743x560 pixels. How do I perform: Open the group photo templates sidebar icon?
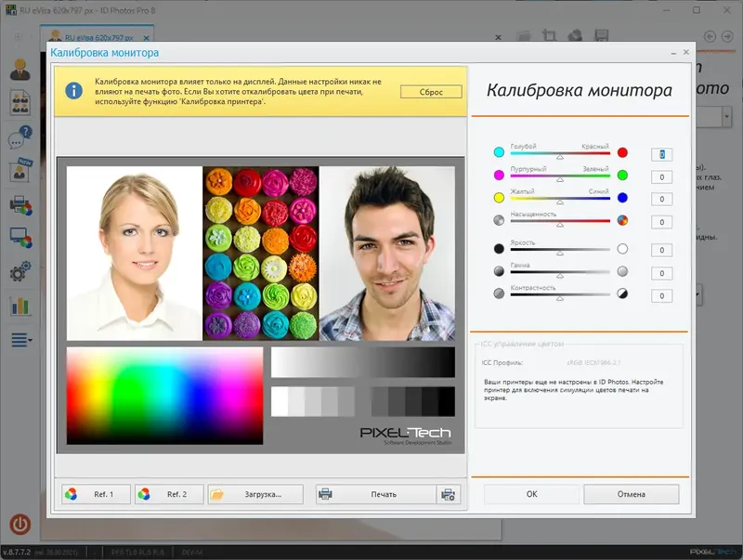point(20,102)
